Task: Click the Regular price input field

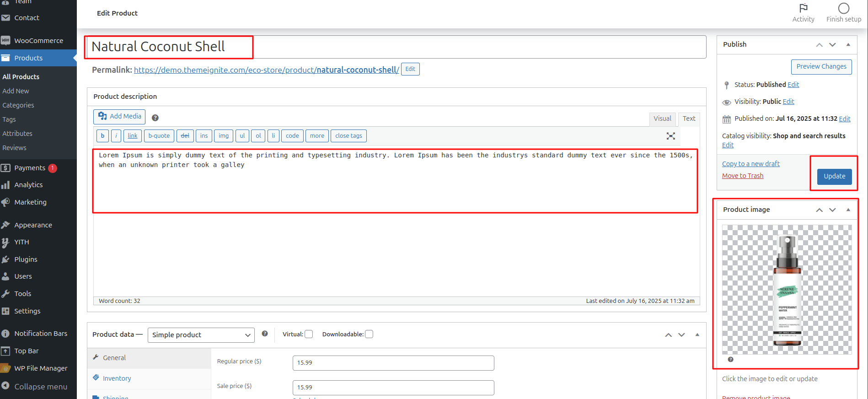Action: [x=393, y=363]
